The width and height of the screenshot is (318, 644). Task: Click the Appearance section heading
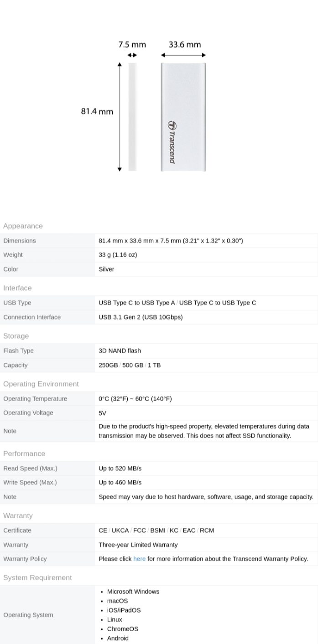(23, 226)
